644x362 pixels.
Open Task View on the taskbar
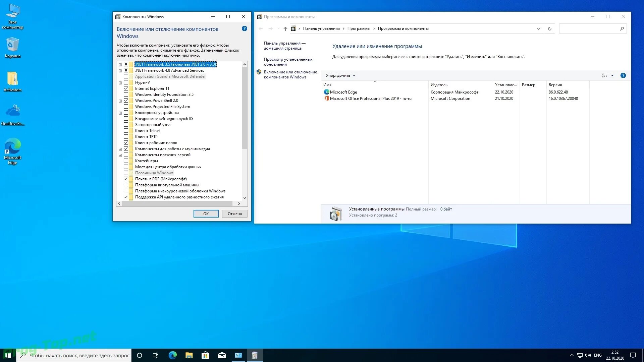155,355
